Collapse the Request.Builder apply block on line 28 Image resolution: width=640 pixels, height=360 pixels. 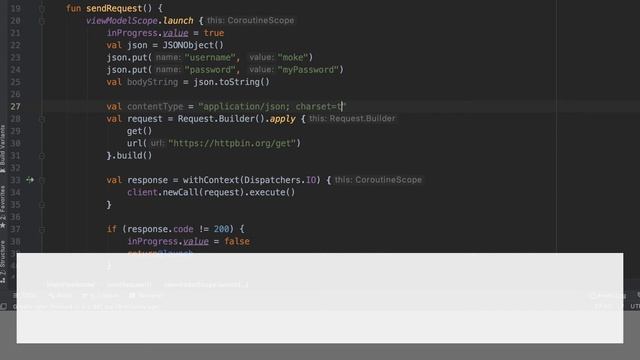pos(42,119)
